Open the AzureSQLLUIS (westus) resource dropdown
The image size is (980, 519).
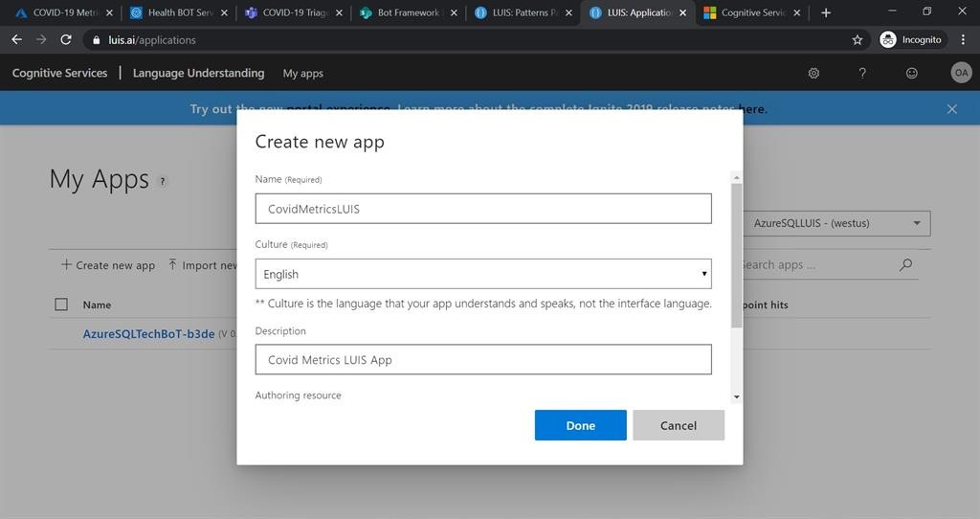pos(836,223)
